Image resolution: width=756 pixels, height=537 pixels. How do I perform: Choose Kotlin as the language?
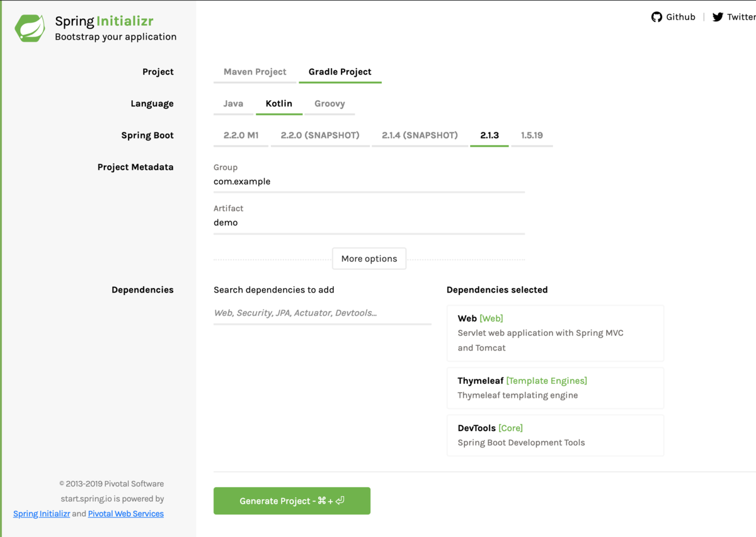click(279, 103)
